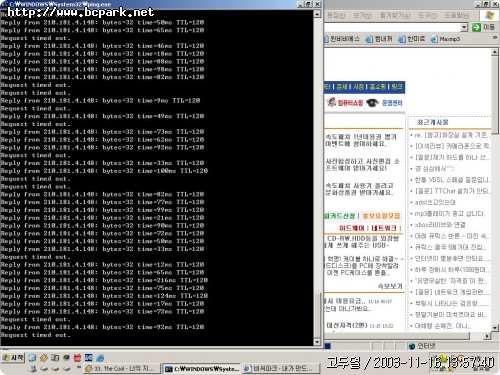Open the 한미르 links bar shortcut

(412, 39)
